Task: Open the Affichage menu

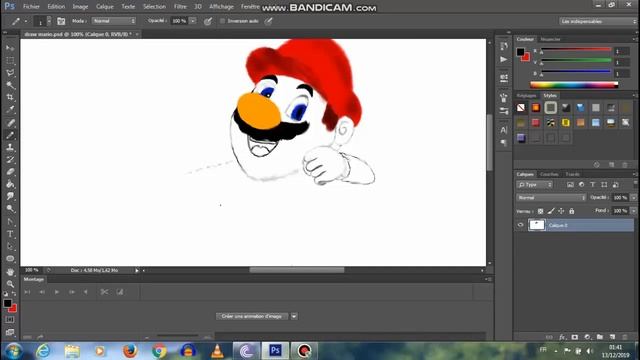Action: tap(221, 7)
